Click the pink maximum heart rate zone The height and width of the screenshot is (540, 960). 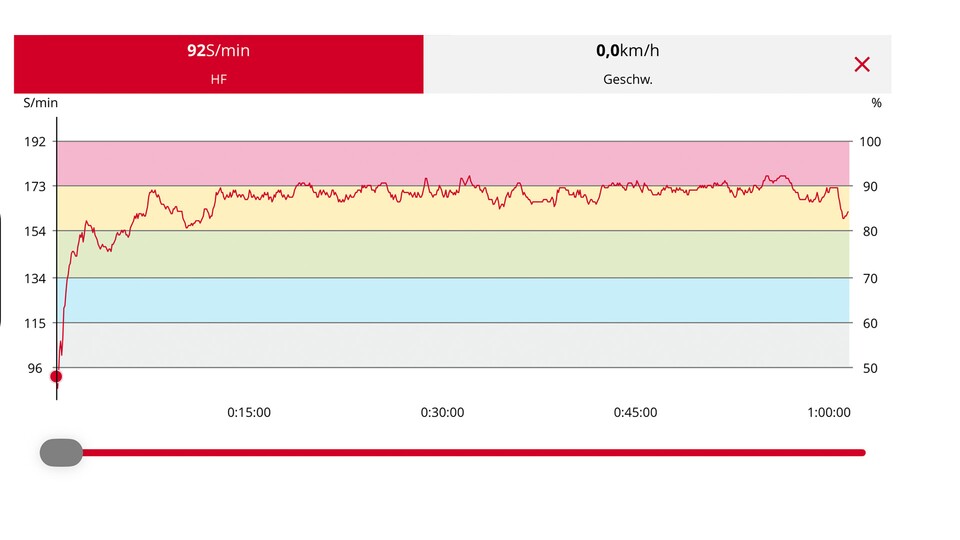click(x=452, y=160)
